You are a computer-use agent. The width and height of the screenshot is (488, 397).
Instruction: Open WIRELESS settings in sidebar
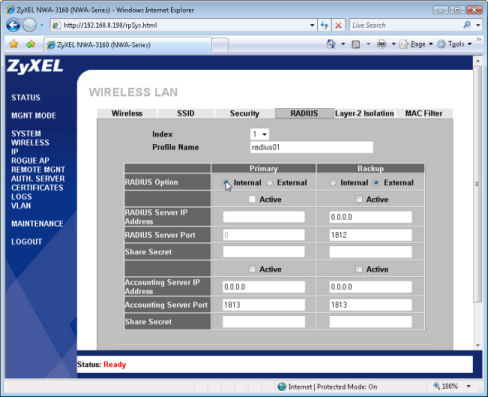[30, 143]
